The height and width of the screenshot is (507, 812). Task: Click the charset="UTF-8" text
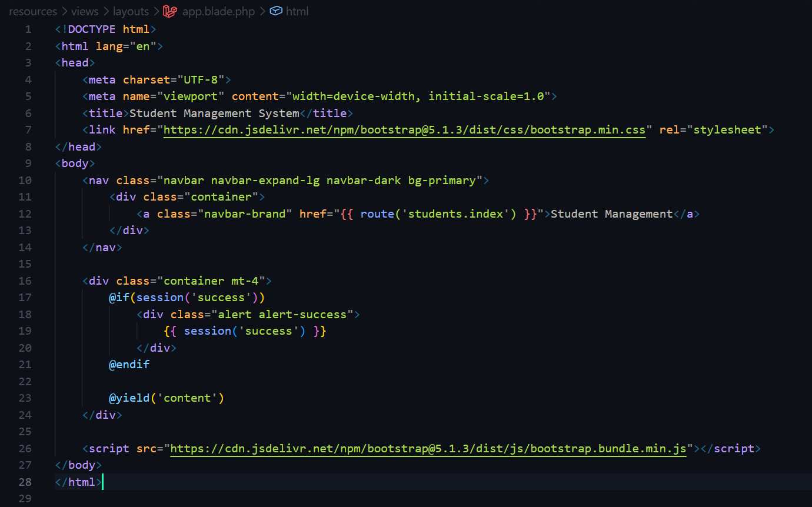coord(174,79)
